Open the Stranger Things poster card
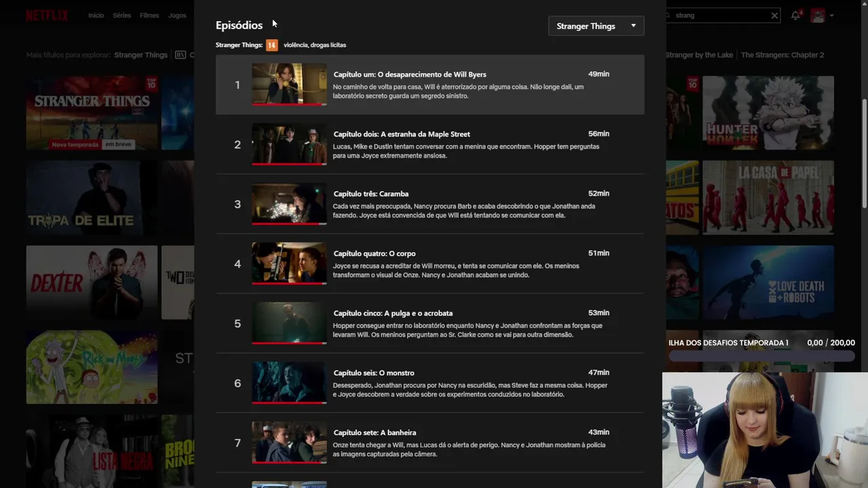Image resolution: width=868 pixels, height=488 pixels. click(x=92, y=113)
